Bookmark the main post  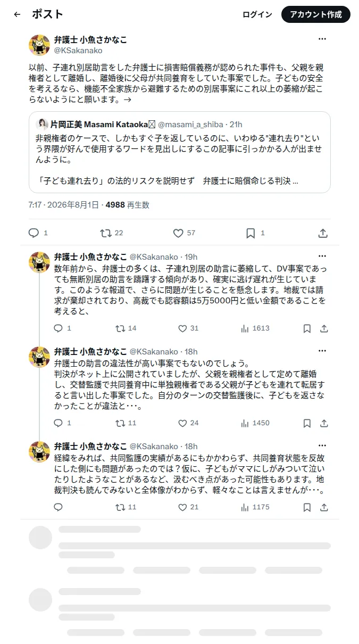pos(251,233)
